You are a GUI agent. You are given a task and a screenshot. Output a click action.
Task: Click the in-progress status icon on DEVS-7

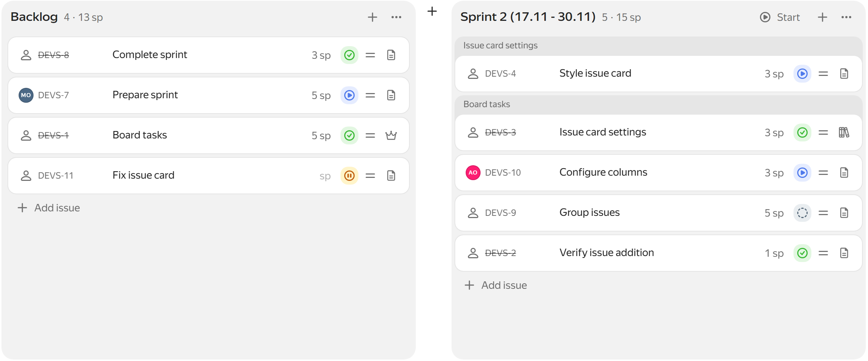point(349,95)
